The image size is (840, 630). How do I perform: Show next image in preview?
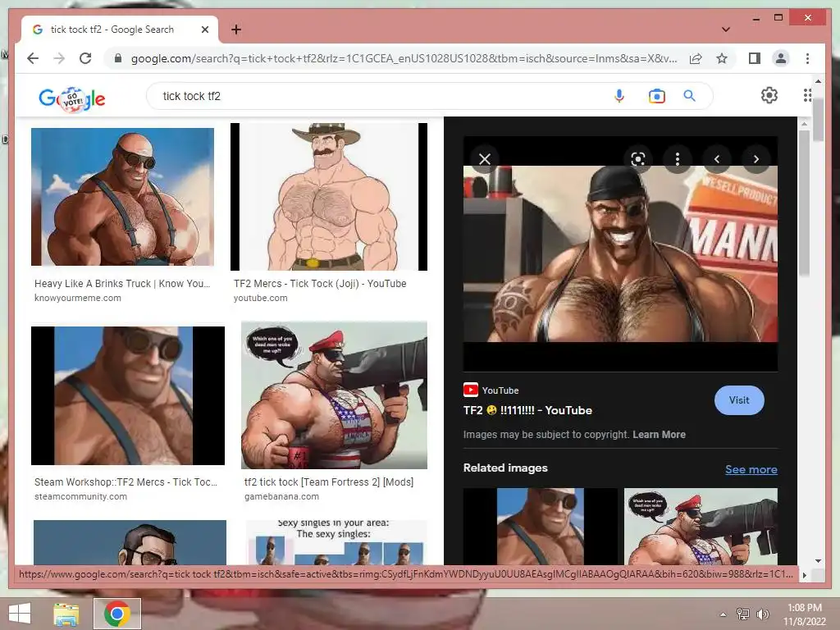(756, 159)
